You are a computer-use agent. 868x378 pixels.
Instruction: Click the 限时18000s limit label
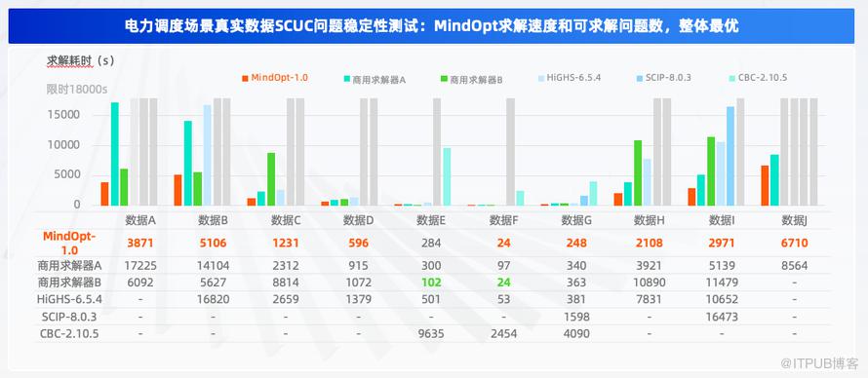click(77, 89)
